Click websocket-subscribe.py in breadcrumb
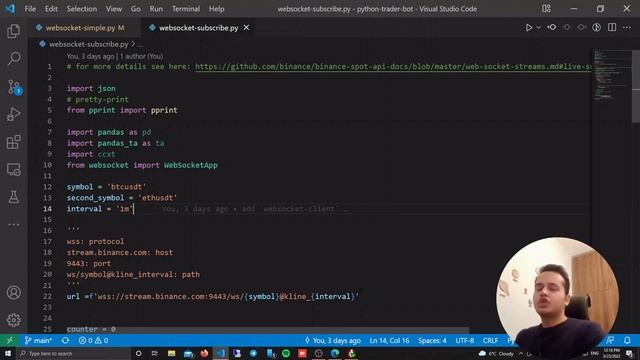 [x=89, y=44]
